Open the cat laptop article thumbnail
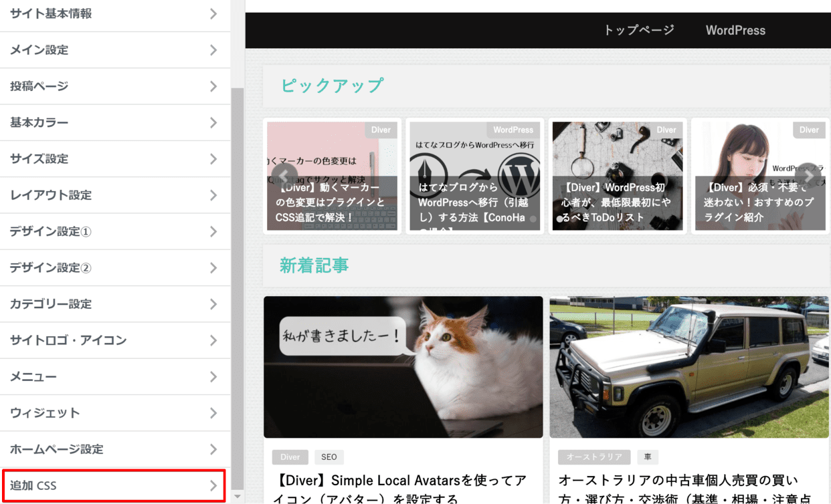Image resolution: width=831 pixels, height=504 pixels. pyautogui.click(x=403, y=367)
